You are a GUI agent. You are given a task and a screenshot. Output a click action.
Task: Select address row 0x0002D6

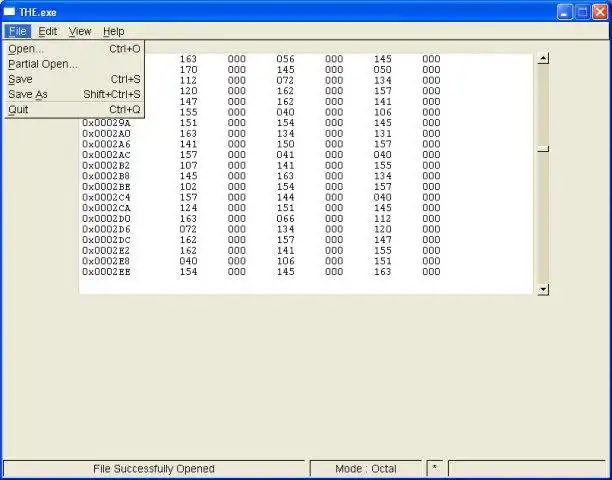[x=106, y=229]
